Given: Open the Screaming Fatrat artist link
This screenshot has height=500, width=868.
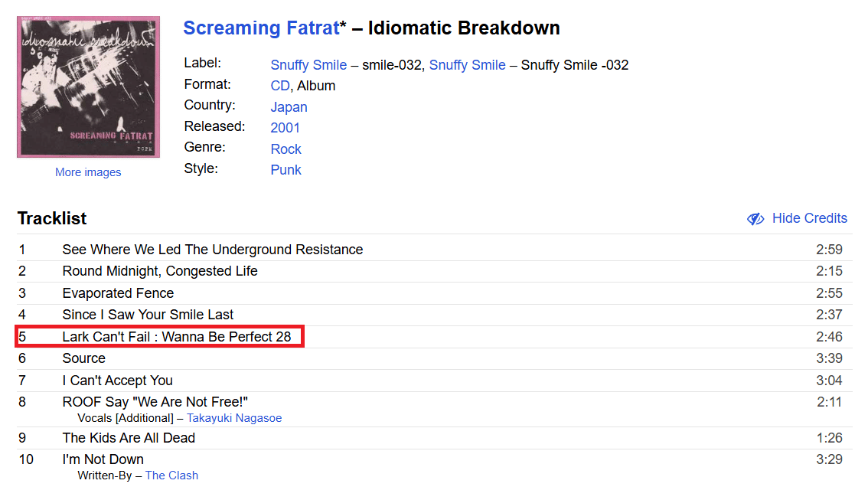Looking at the screenshot, I should click(260, 28).
